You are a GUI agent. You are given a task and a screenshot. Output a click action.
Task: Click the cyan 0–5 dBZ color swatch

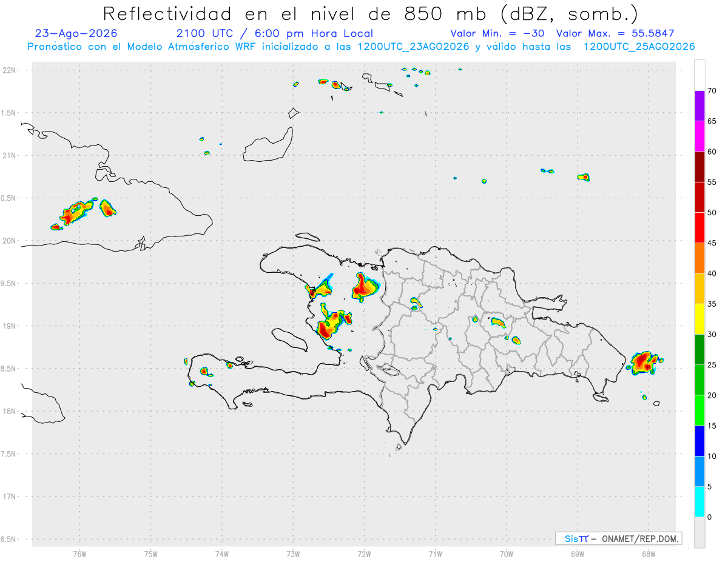coord(699,502)
